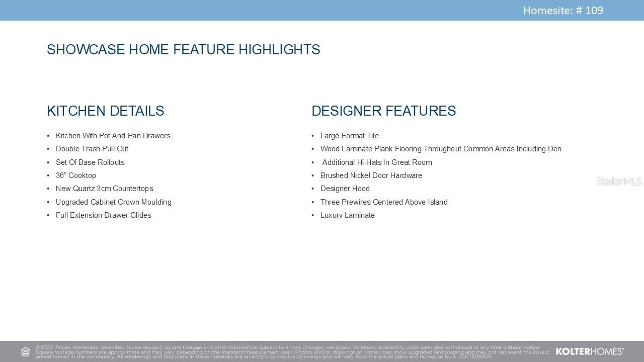This screenshot has height=362, width=644.
Task: Click the Double Trash Pull Out item
Action: (x=92, y=149)
